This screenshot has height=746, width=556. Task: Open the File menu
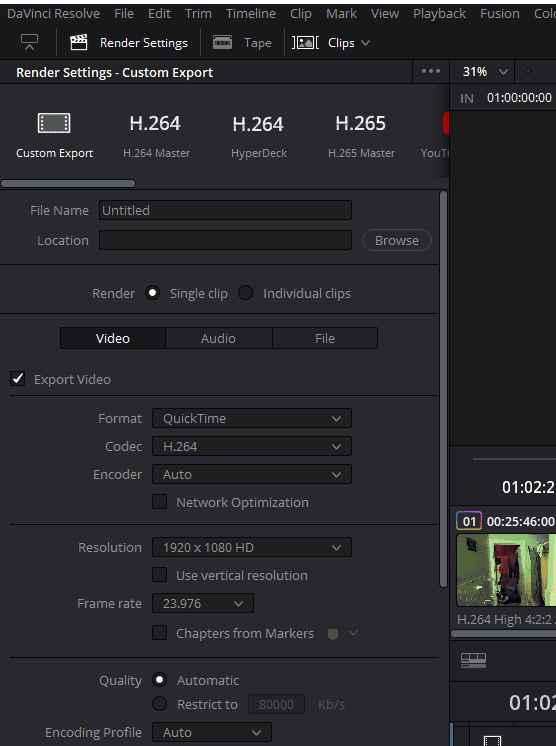[124, 13]
